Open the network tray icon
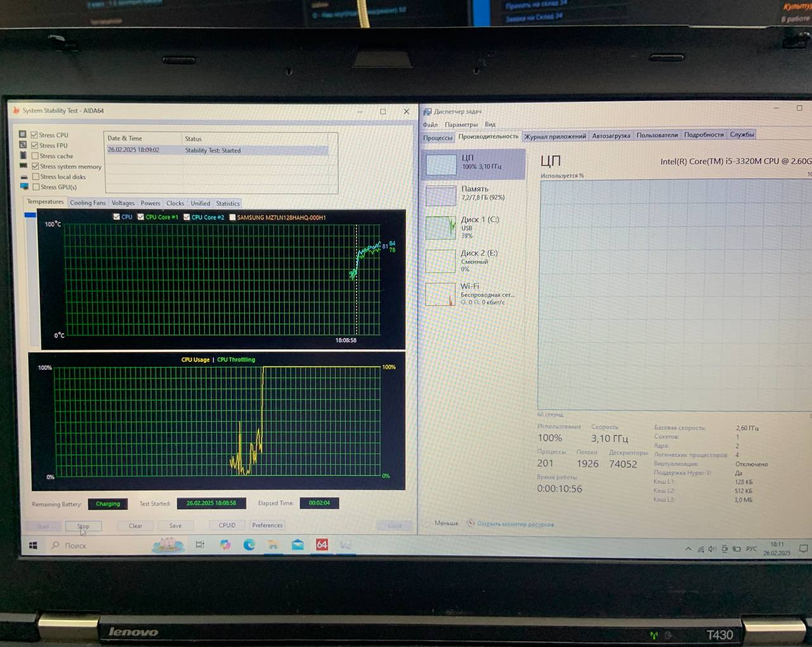 [700, 549]
